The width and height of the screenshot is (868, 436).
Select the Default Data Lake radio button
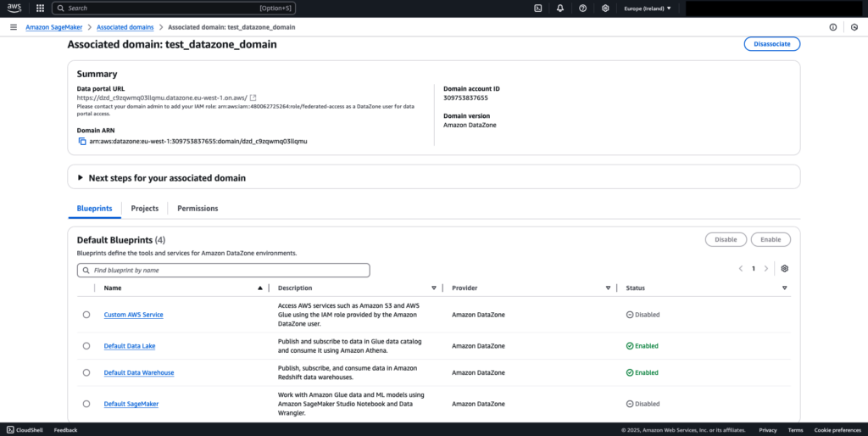(x=86, y=346)
